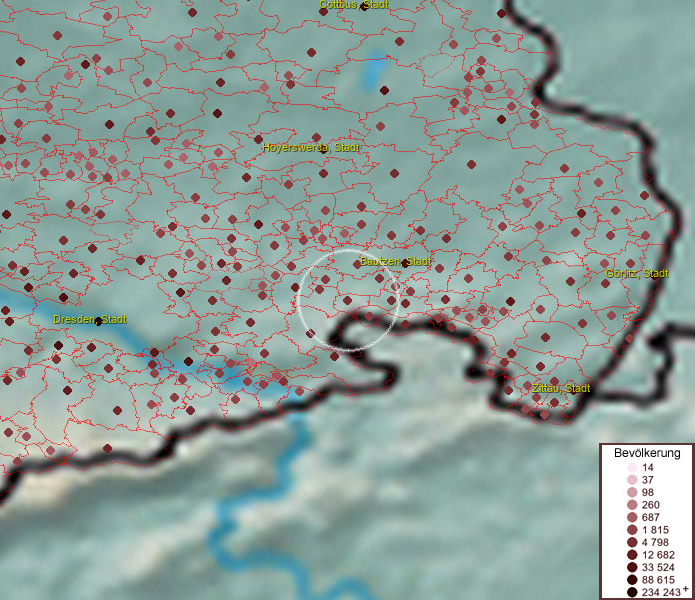Click the legend symbol for 260
The height and width of the screenshot is (600, 695).
coord(632,505)
